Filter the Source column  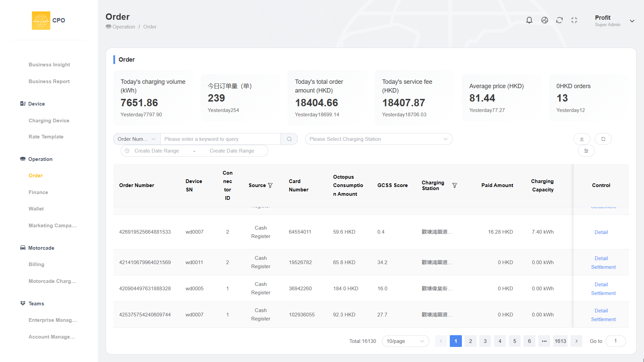(270, 185)
